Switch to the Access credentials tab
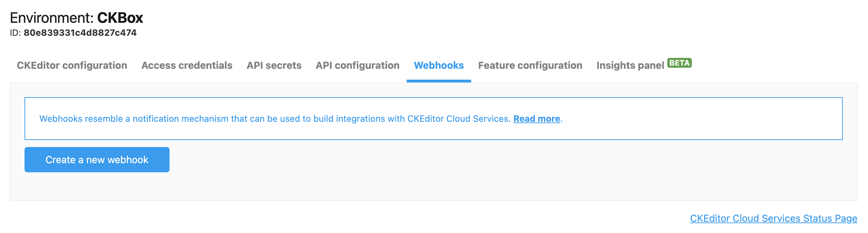The width and height of the screenshot is (868, 233). click(x=187, y=66)
